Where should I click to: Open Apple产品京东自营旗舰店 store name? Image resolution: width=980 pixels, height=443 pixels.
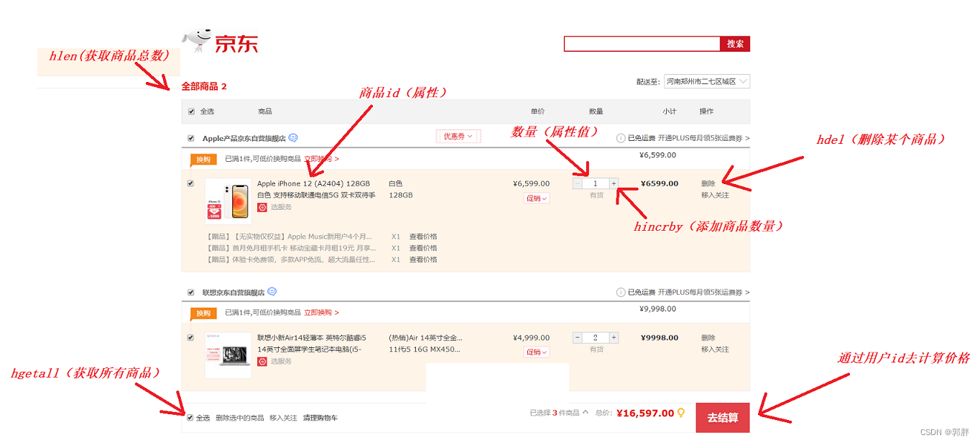tap(244, 138)
